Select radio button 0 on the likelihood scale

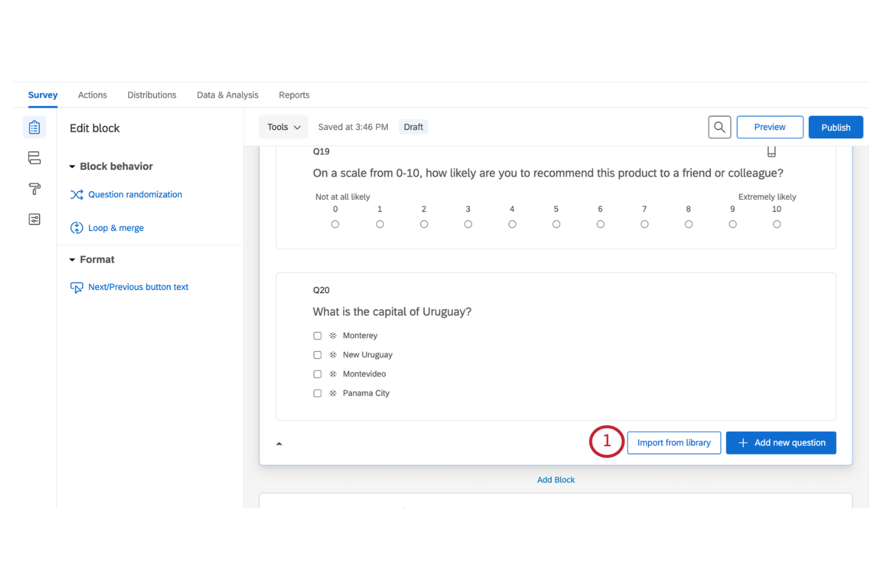pyautogui.click(x=335, y=224)
